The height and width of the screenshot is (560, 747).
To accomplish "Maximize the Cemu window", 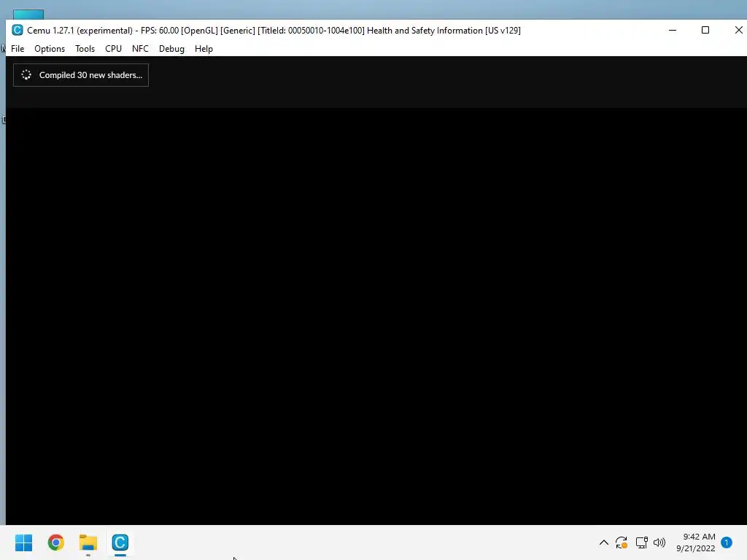I will pyautogui.click(x=705, y=30).
